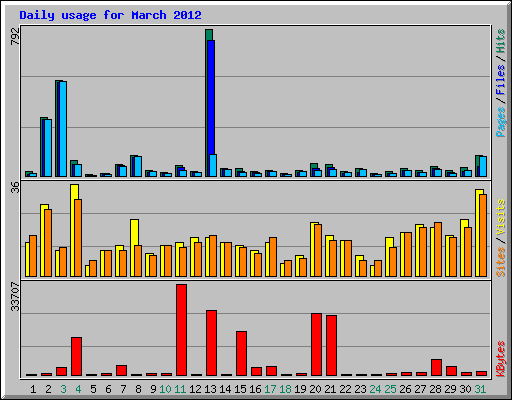Click the red KBytes bar for day 28

(436, 368)
